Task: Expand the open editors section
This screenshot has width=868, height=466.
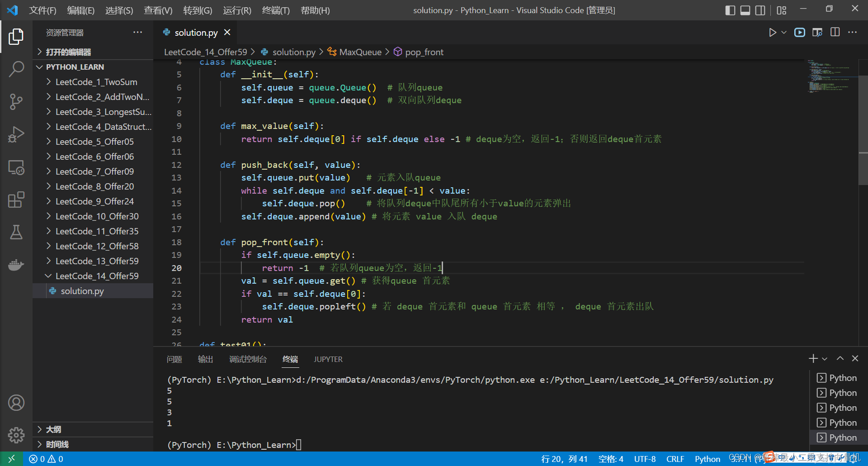Action: [93, 52]
